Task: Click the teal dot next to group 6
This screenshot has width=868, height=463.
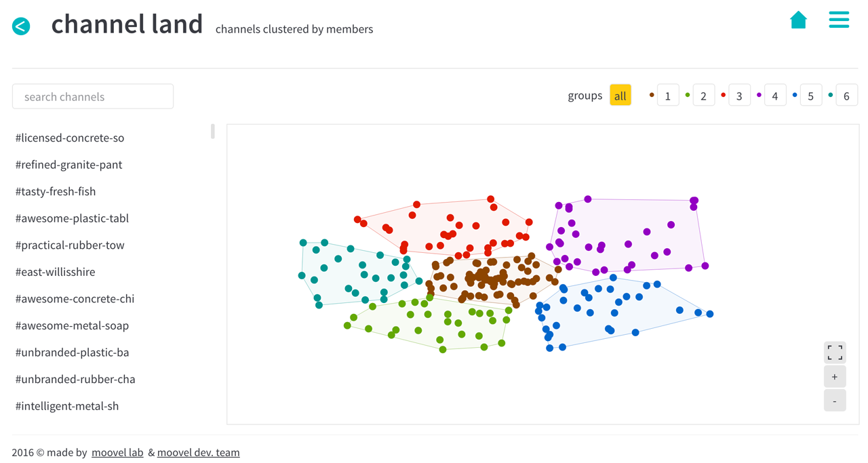Action: click(x=831, y=95)
